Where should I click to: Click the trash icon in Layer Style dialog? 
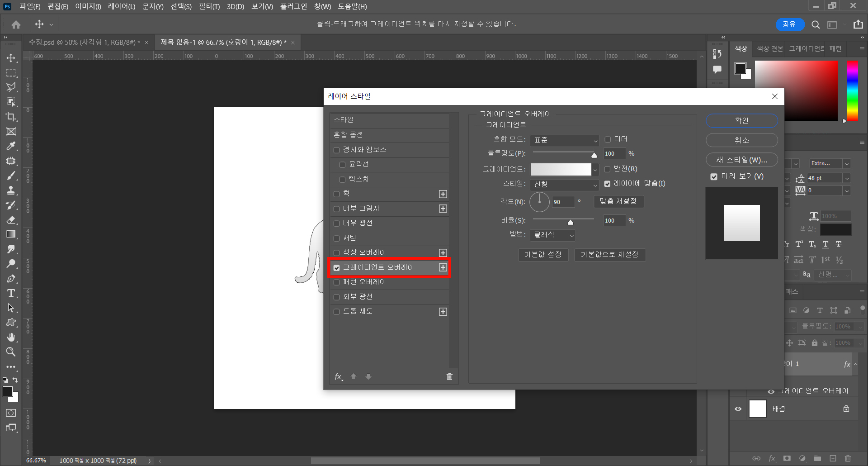click(x=449, y=376)
